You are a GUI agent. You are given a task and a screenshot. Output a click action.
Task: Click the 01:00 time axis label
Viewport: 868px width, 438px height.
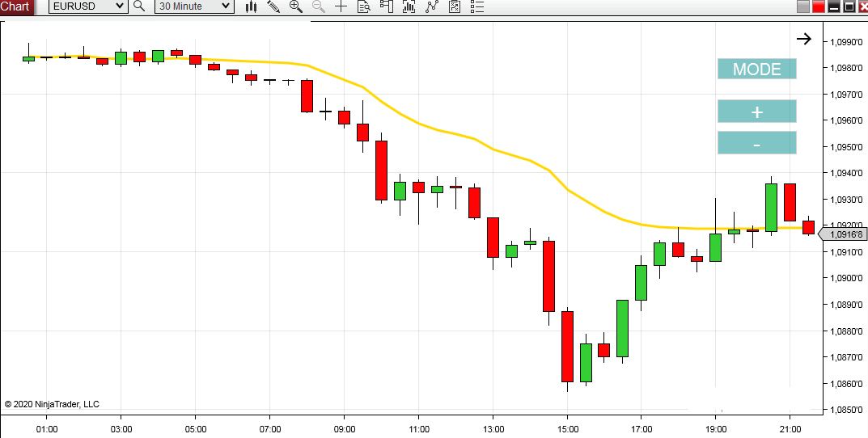(46, 429)
